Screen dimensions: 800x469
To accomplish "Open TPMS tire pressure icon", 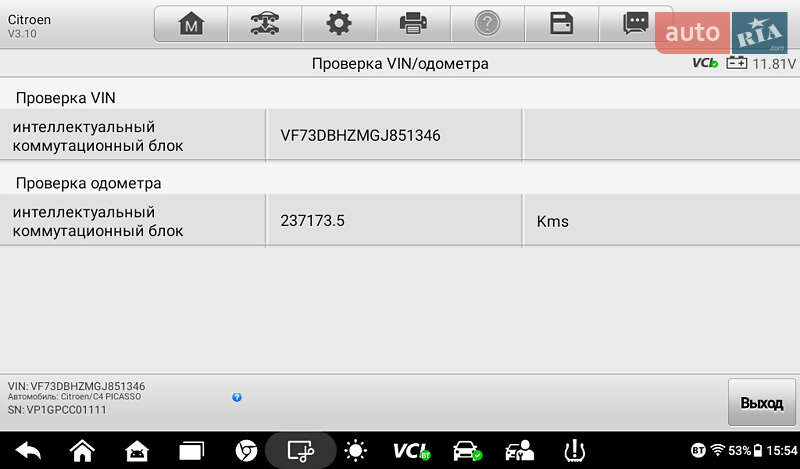I will [x=574, y=451].
